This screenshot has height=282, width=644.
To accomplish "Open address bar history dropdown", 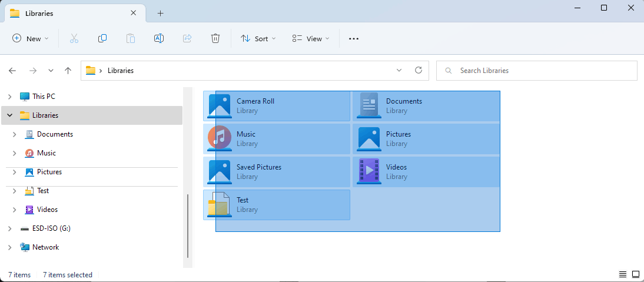I will tap(399, 70).
